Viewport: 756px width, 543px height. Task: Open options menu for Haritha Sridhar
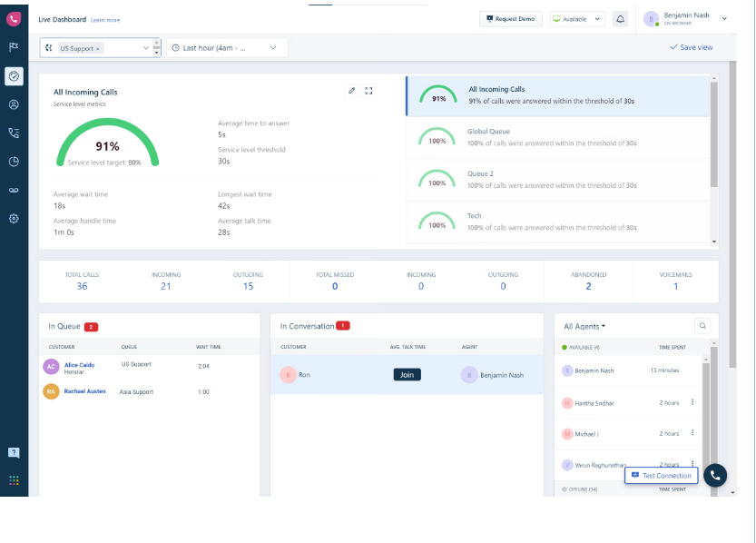[x=692, y=402]
